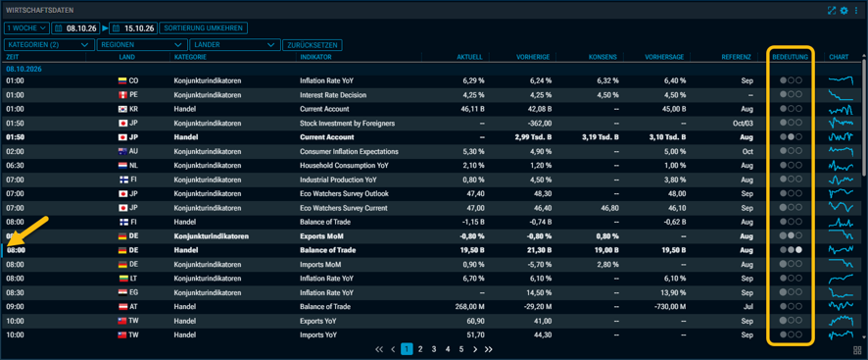This screenshot has width=868, height=360.
Task: Sort by the Zeit column header
Action: click(x=12, y=57)
